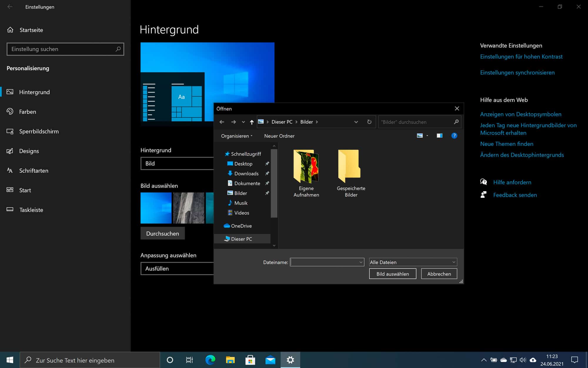Go back in the file dialog navigation
Image resolution: width=588 pixels, height=368 pixels.
tap(222, 122)
